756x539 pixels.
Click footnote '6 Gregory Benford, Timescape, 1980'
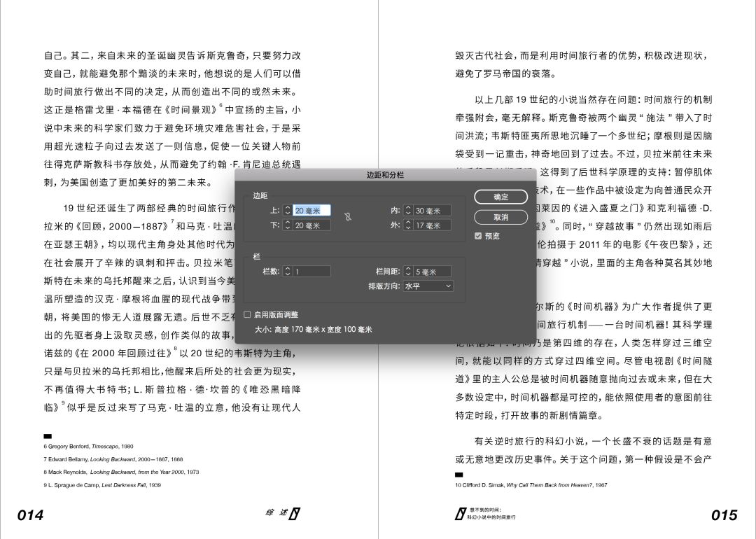tap(89, 447)
